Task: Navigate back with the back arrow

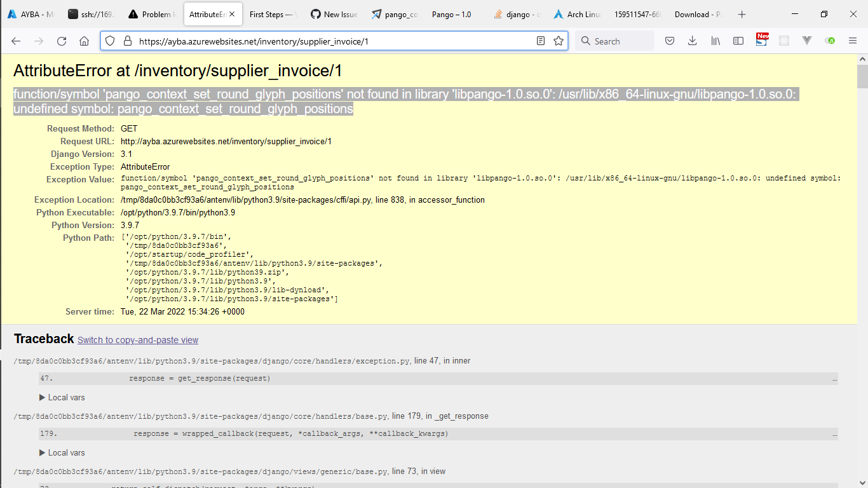Action: (15, 40)
